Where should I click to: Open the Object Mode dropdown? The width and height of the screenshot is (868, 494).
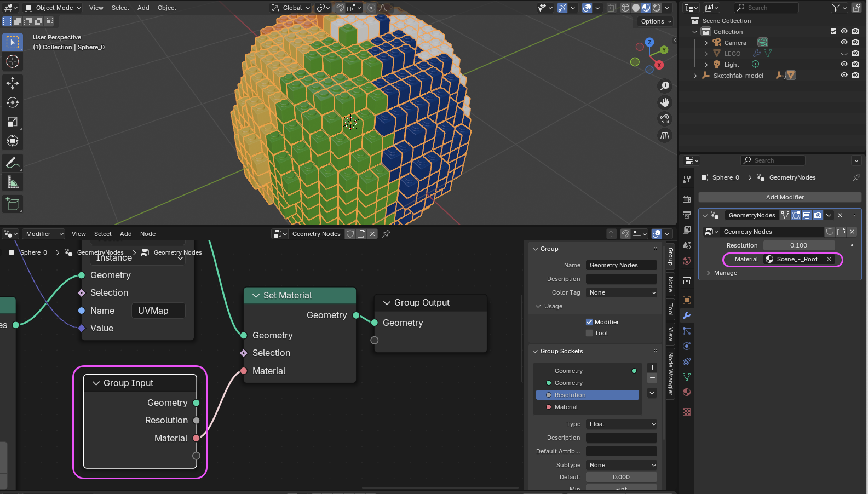[x=53, y=8]
